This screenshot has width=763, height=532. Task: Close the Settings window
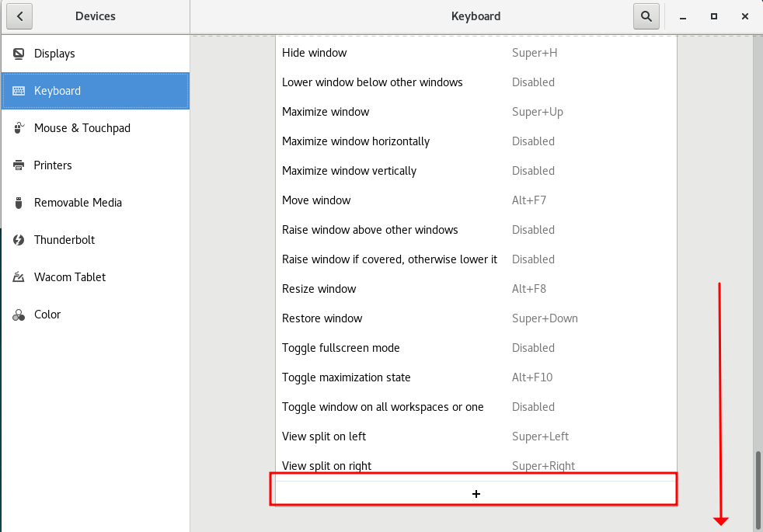pyautogui.click(x=745, y=16)
